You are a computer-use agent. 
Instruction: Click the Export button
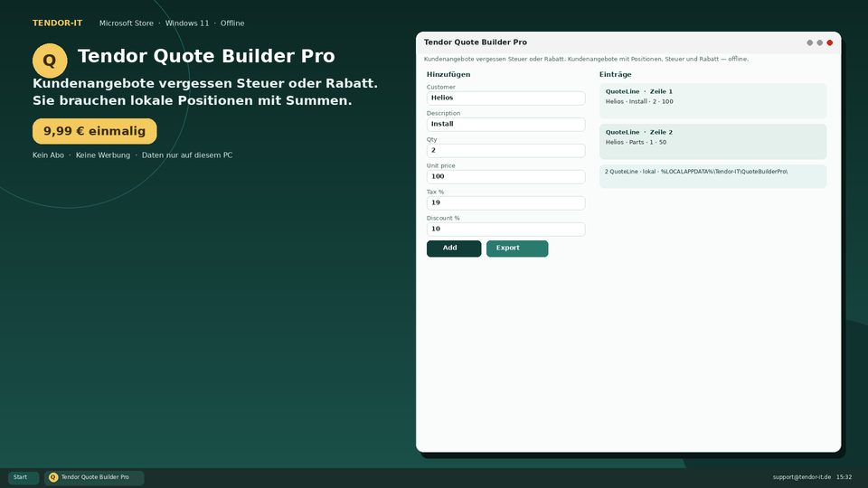point(517,249)
